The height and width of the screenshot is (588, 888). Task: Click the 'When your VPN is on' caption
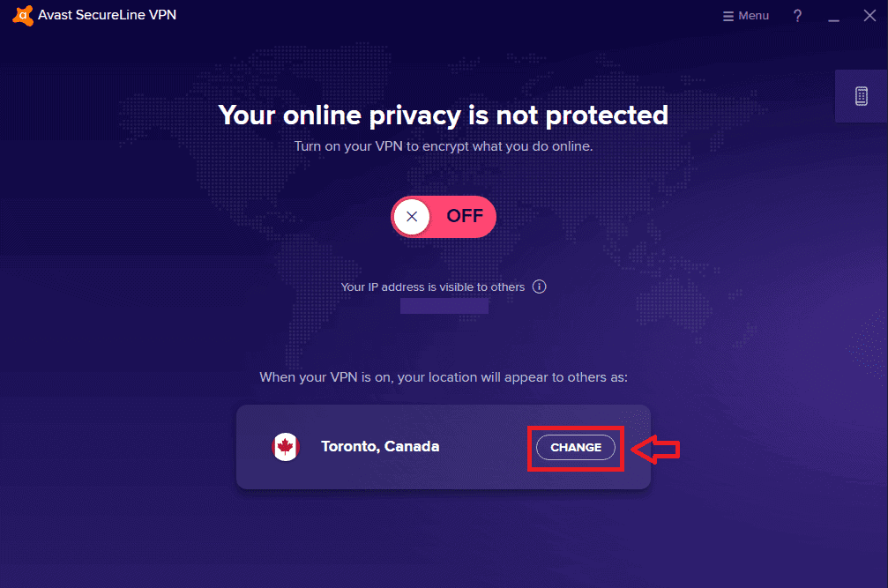pyautogui.click(x=444, y=377)
